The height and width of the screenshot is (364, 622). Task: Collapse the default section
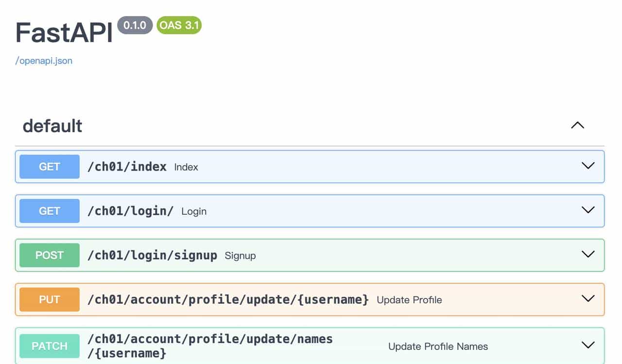pos(577,125)
